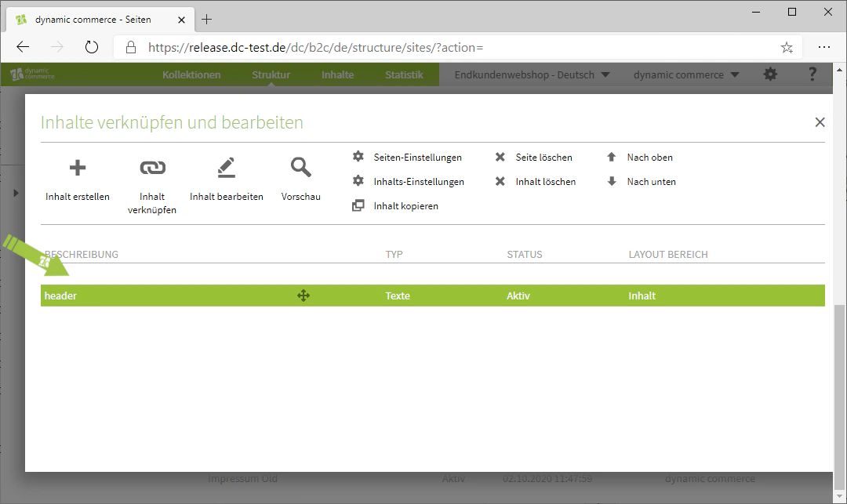Open the help question mark icon
The image size is (847, 504).
812,74
